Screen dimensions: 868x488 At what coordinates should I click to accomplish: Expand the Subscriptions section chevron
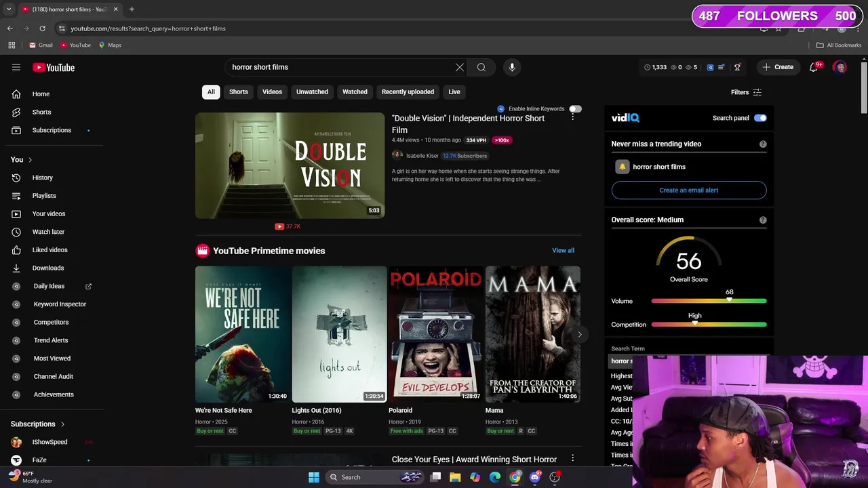pos(62,424)
